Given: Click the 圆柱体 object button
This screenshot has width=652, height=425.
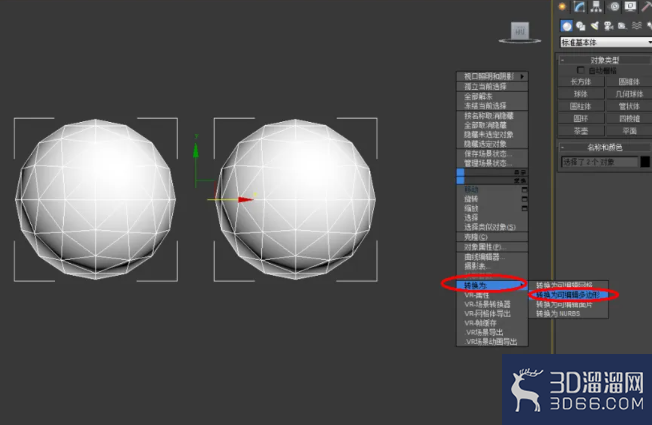Looking at the screenshot, I should [581, 106].
